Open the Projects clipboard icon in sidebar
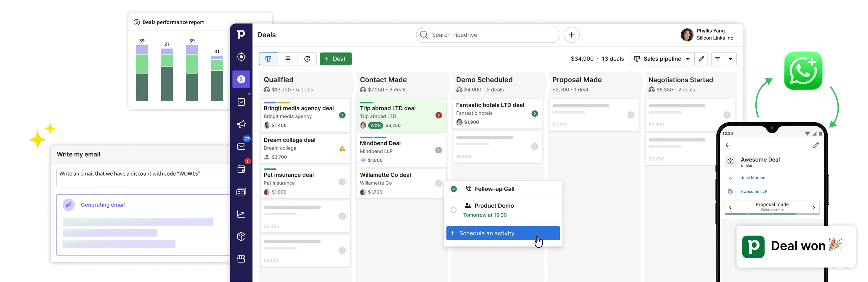The image size is (868, 282). click(241, 102)
